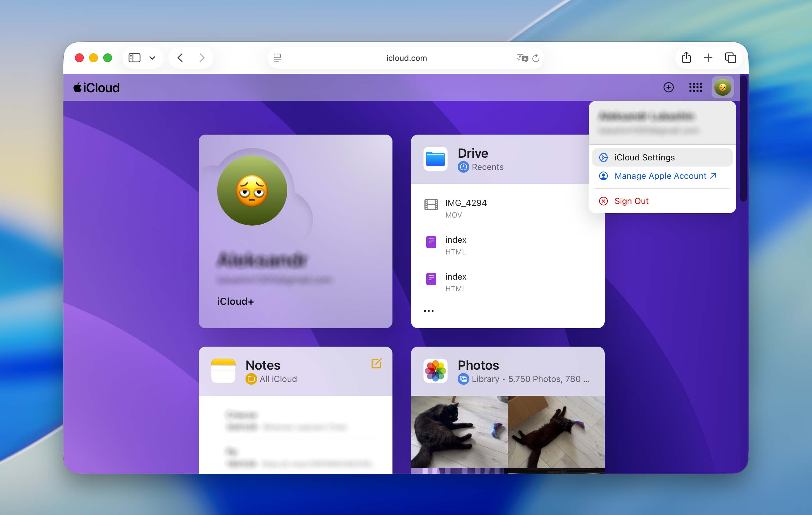Click the external link arrow beside Manage Apple Account
812x515 pixels.
click(x=713, y=175)
